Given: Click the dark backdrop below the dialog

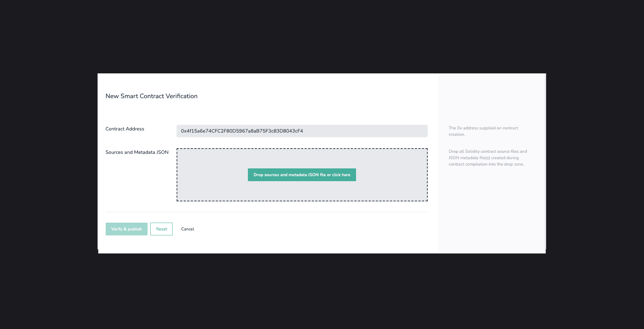Looking at the screenshot, I should 322,291.
